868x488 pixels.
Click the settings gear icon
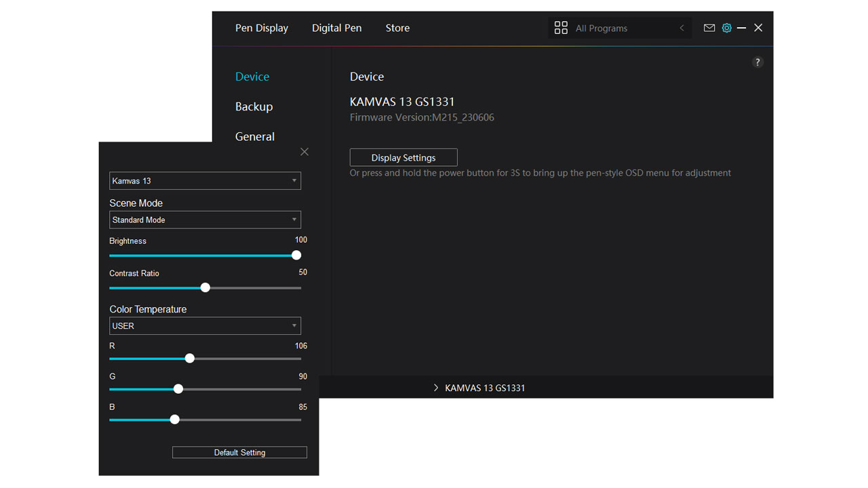[x=726, y=28]
